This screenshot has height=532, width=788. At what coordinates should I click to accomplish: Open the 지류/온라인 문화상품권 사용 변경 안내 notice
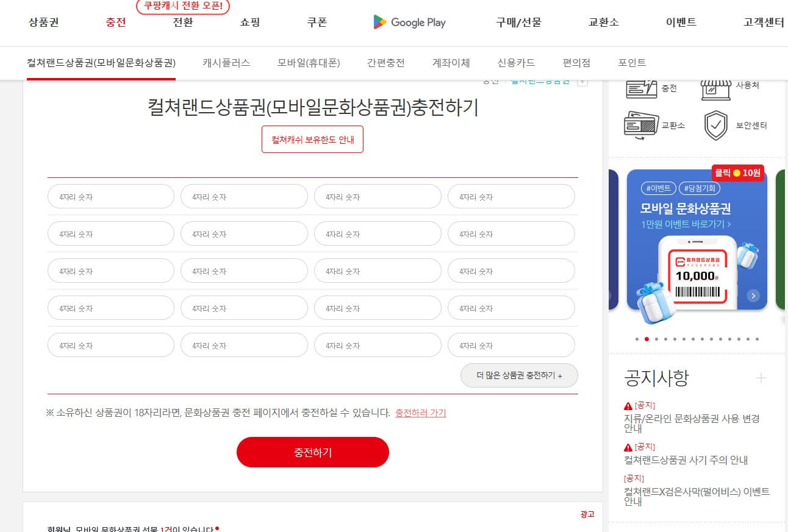click(692, 424)
